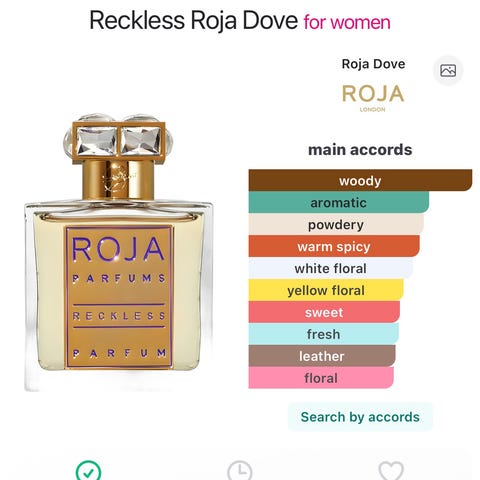Open the ROJA London brand logo

(x=373, y=98)
